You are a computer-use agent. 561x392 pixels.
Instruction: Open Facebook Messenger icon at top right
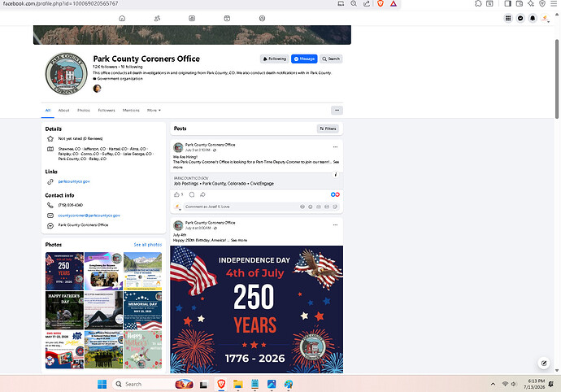pyautogui.click(x=520, y=18)
